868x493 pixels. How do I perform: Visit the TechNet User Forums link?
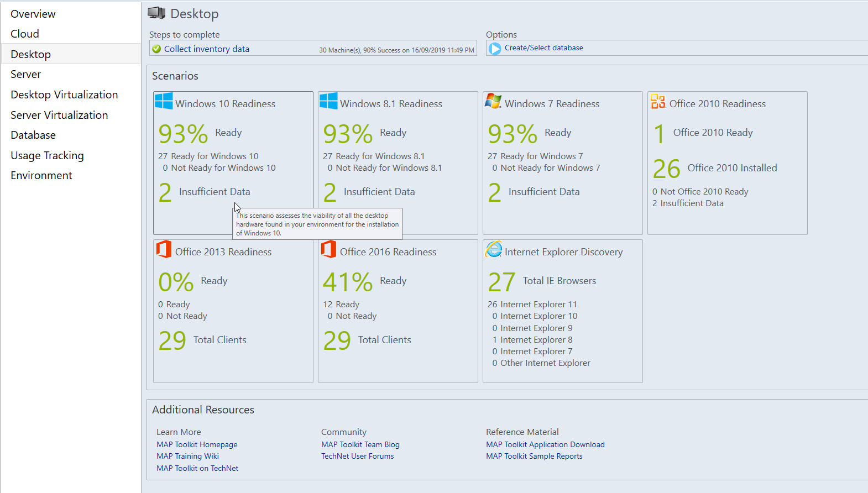click(x=357, y=456)
